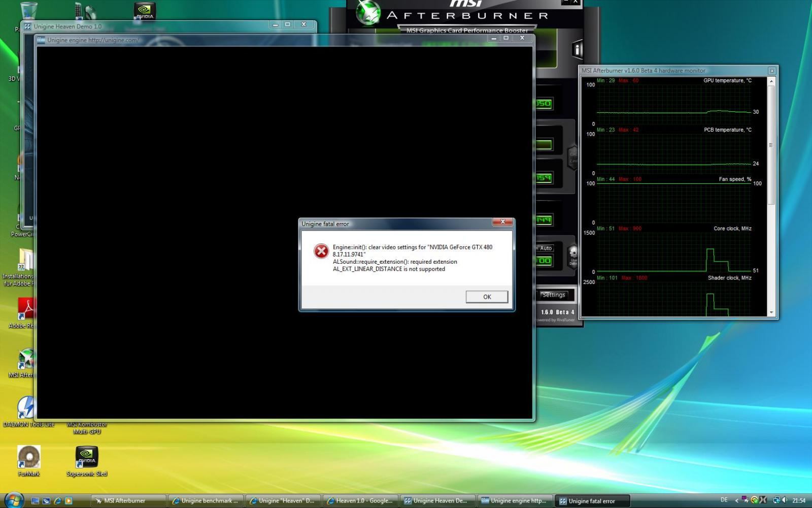Image resolution: width=812 pixels, height=508 pixels.
Task: Minimize the Unigine Heaven Demo 1.0 window
Action: tap(276, 24)
